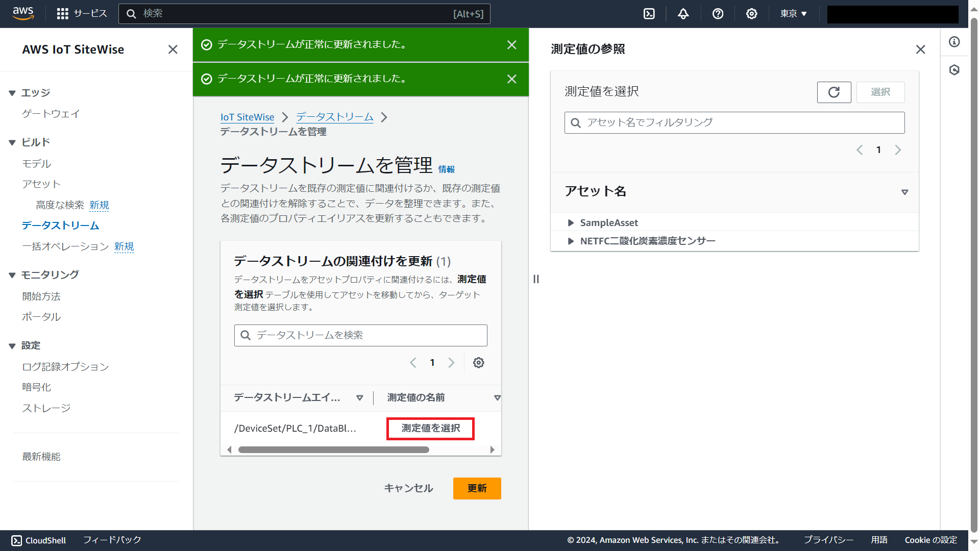Open the data stream table preferences gear

tap(478, 363)
